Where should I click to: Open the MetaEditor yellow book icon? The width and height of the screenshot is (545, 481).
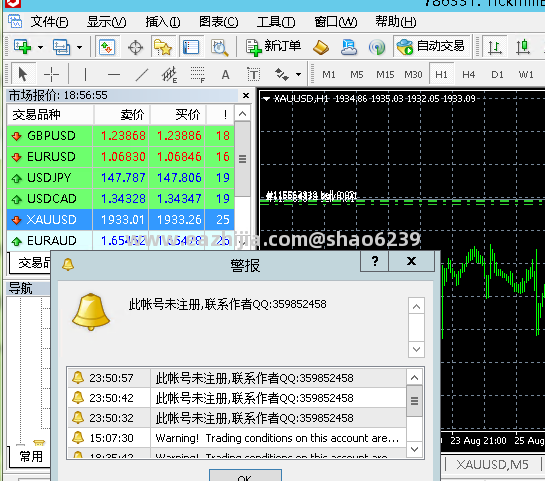coord(320,47)
